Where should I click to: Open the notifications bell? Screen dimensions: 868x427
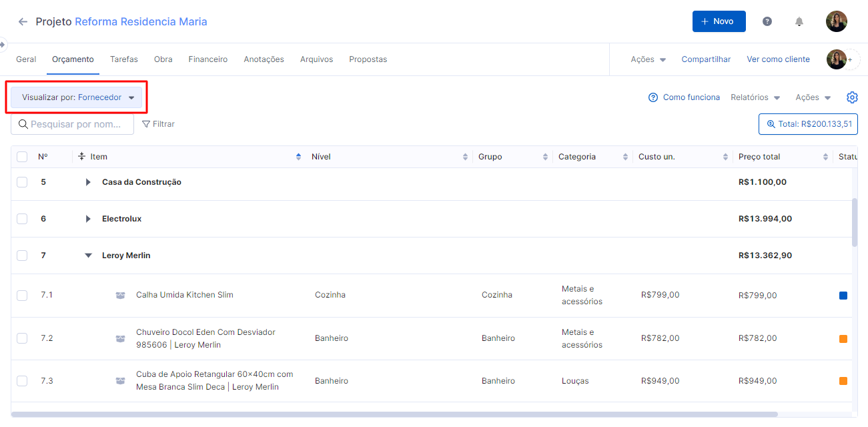coord(799,21)
